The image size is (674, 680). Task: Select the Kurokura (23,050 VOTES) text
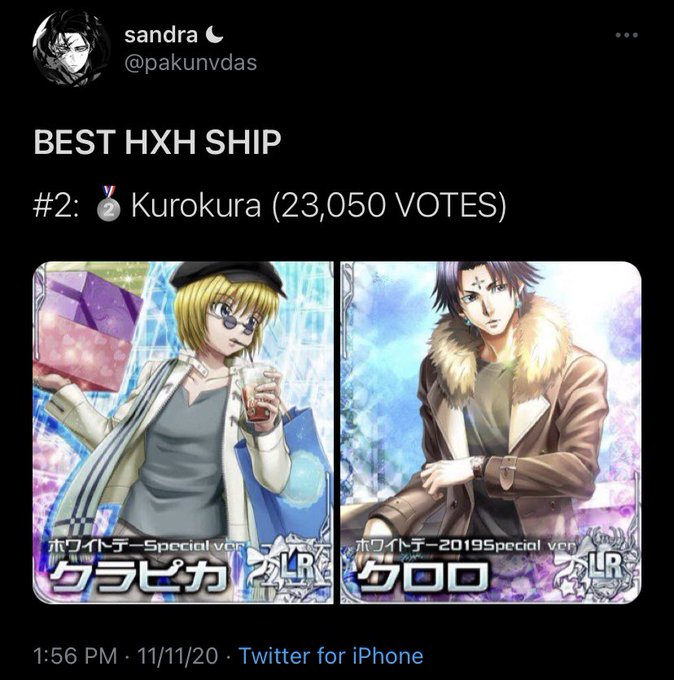click(319, 205)
